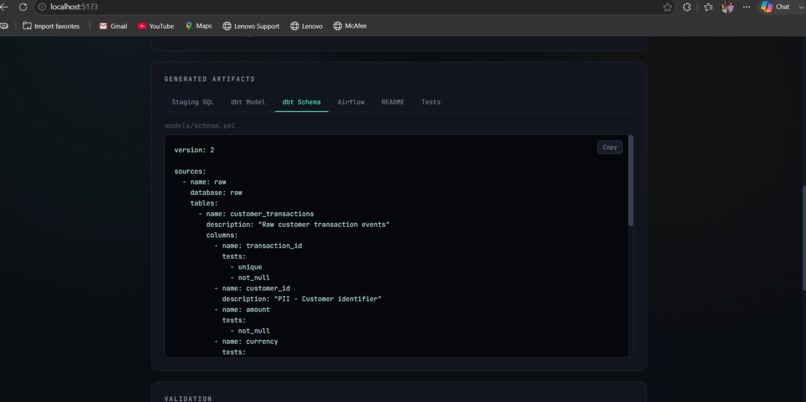Switch to the Staging SQL tab

tap(193, 102)
